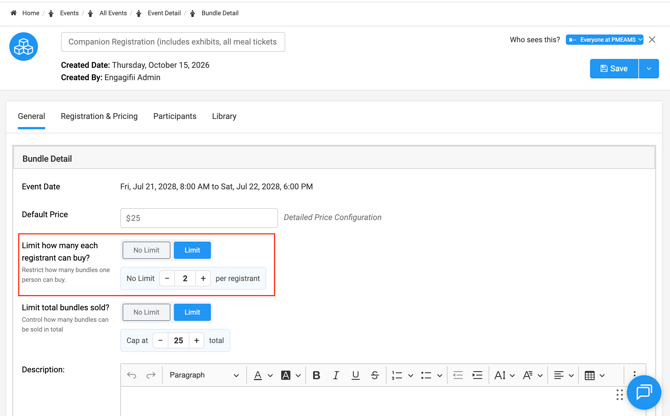Undo the last editor change
Viewport: 670px width, 416px height.
click(x=132, y=375)
